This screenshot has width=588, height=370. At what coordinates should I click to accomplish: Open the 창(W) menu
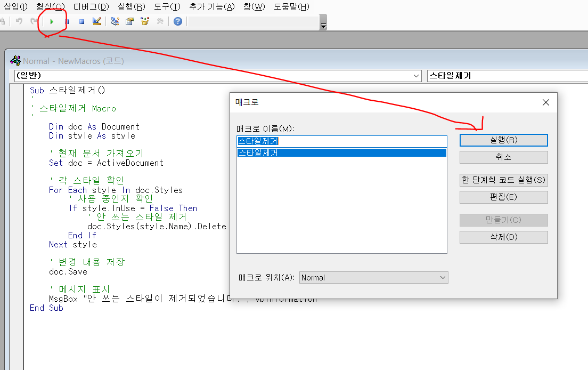(x=254, y=7)
